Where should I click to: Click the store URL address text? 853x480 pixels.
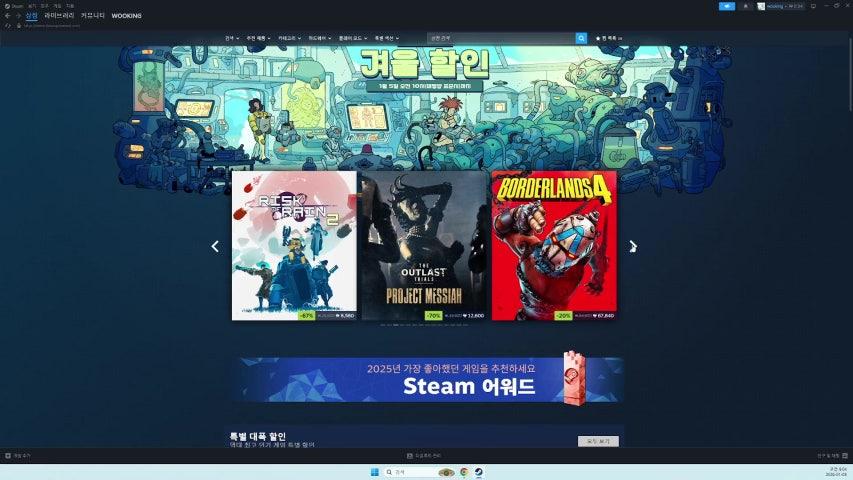coord(52,26)
